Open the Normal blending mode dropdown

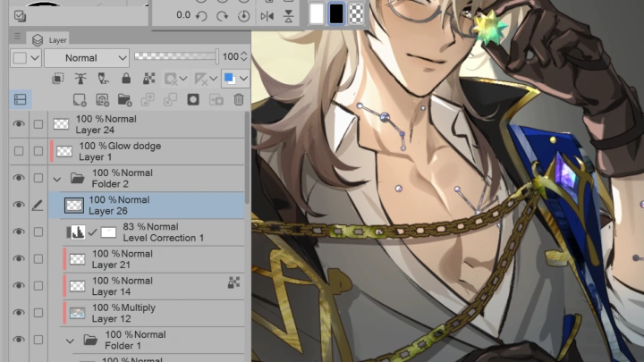(x=86, y=57)
